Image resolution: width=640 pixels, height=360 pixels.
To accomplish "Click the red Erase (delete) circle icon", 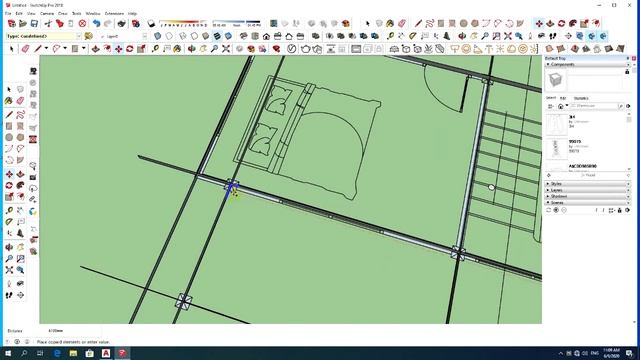I will tap(82, 24).
